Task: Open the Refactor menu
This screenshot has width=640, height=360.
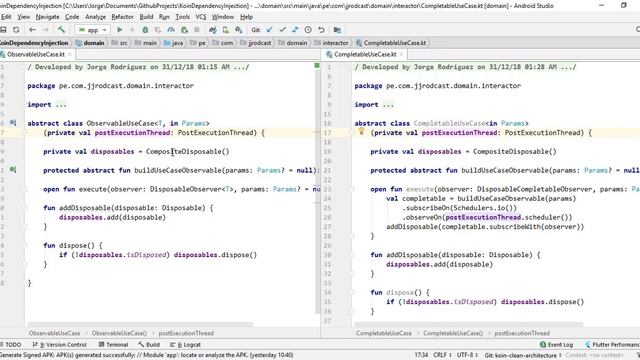Action: (122, 17)
